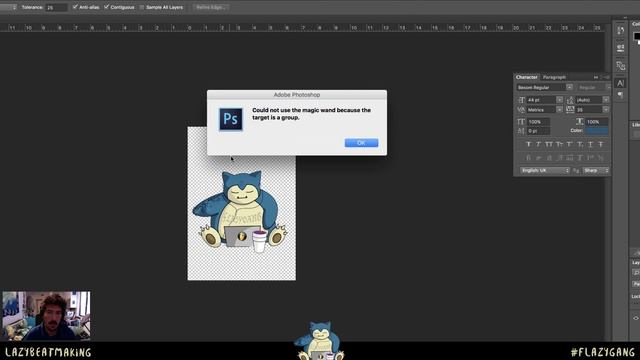Click the kerning icon
The width and height of the screenshot is (640, 360).
tap(521, 110)
